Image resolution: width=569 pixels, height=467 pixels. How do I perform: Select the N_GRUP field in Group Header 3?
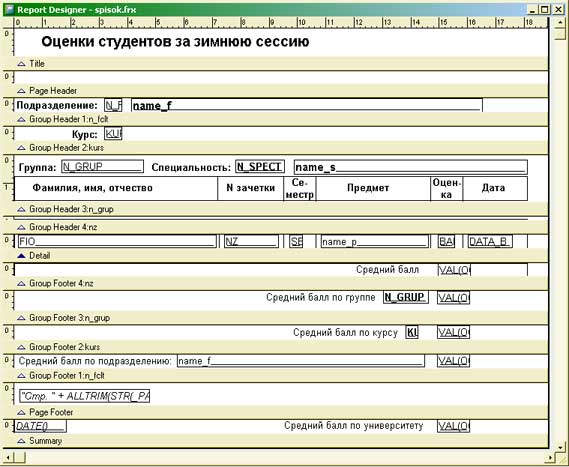[102, 166]
